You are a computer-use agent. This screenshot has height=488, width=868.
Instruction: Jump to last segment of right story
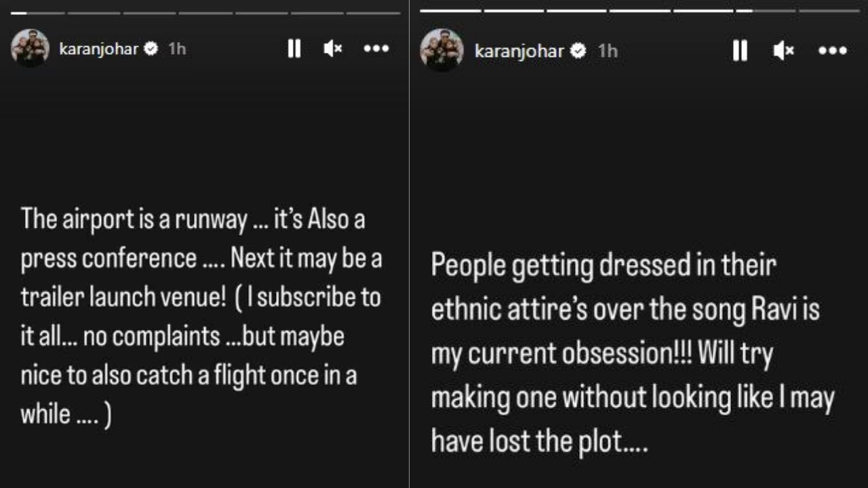tap(829, 11)
